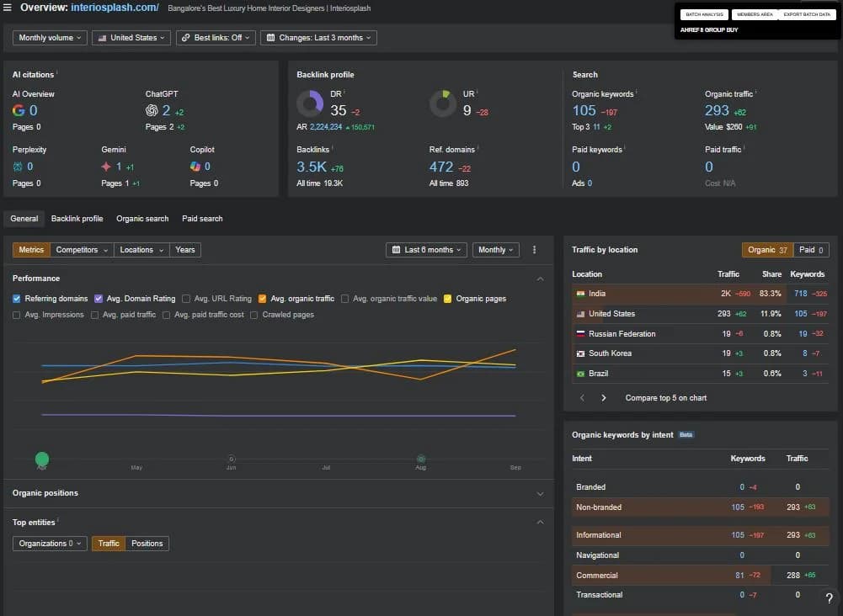Image resolution: width=843 pixels, height=616 pixels.
Task: Open the Organizations dropdown
Action: click(x=50, y=544)
